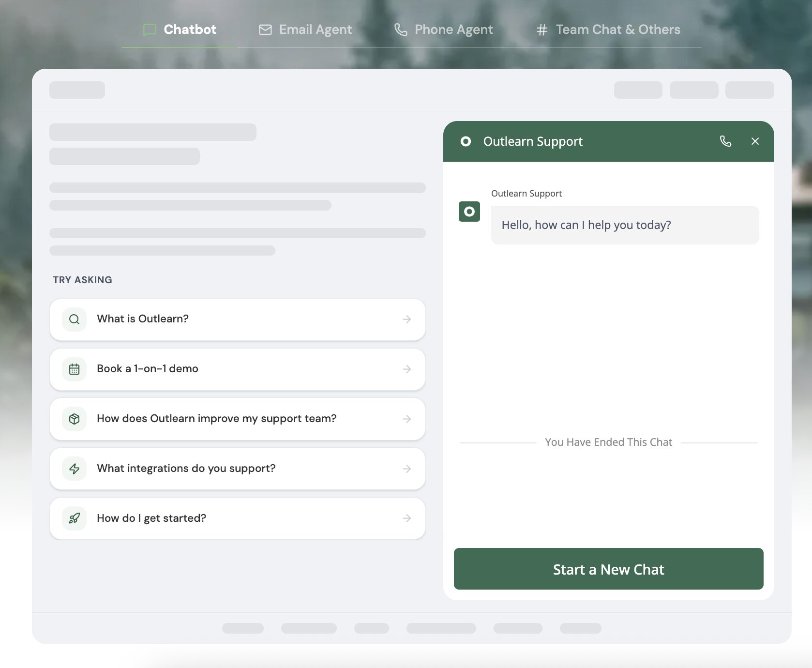Click the arrow on What is Outlearn row
This screenshot has height=668, width=812.
coord(407,319)
